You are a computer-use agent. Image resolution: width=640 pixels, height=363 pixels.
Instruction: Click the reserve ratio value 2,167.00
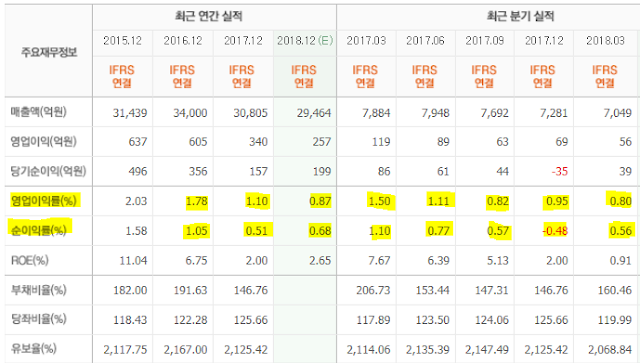coord(186,350)
